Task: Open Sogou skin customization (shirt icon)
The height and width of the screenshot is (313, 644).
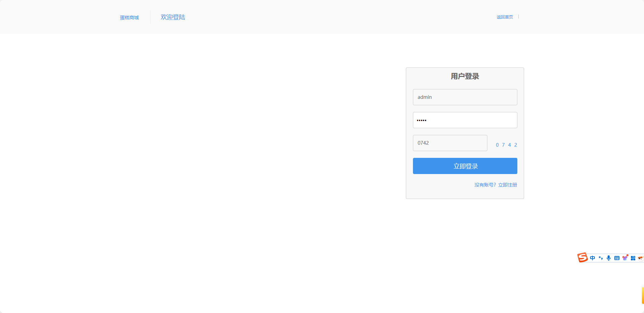Action: coord(625,258)
